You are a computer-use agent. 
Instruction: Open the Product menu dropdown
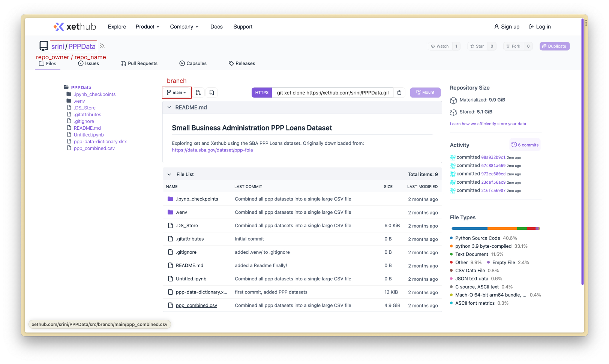147,27
